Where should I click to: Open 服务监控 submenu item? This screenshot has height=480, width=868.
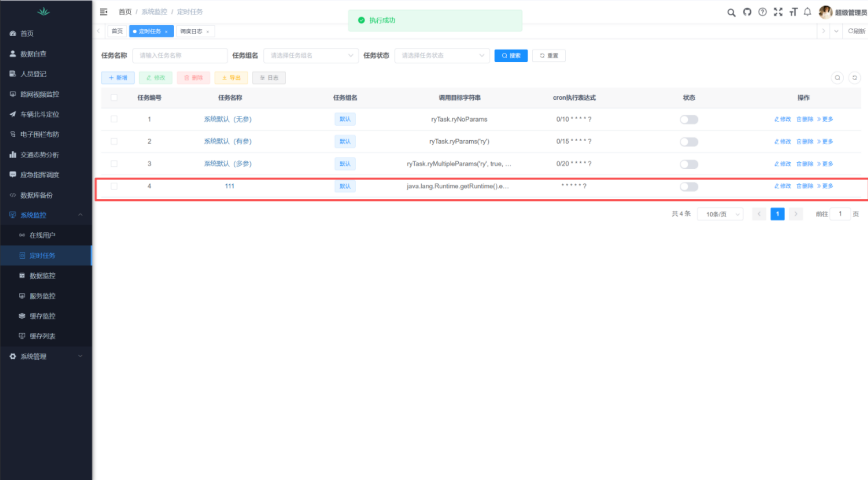(46, 296)
